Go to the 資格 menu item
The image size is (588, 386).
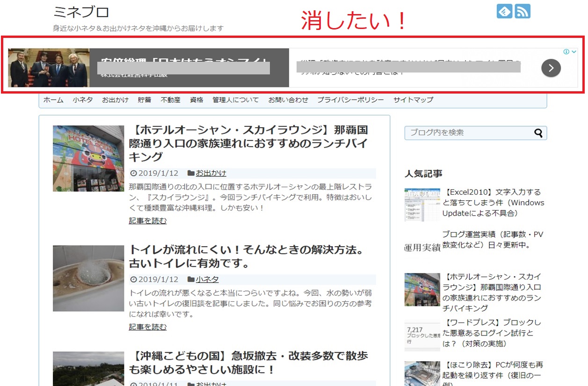(x=196, y=100)
